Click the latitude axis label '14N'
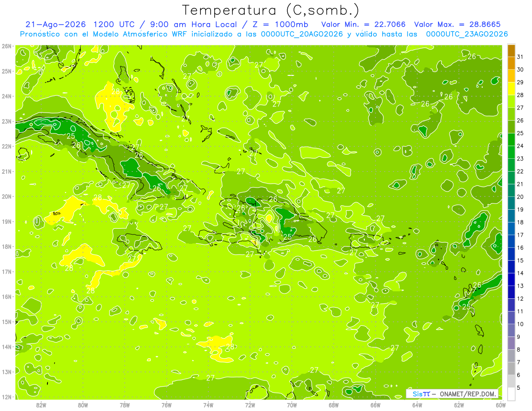The width and height of the screenshot is (532, 411). (7, 347)
